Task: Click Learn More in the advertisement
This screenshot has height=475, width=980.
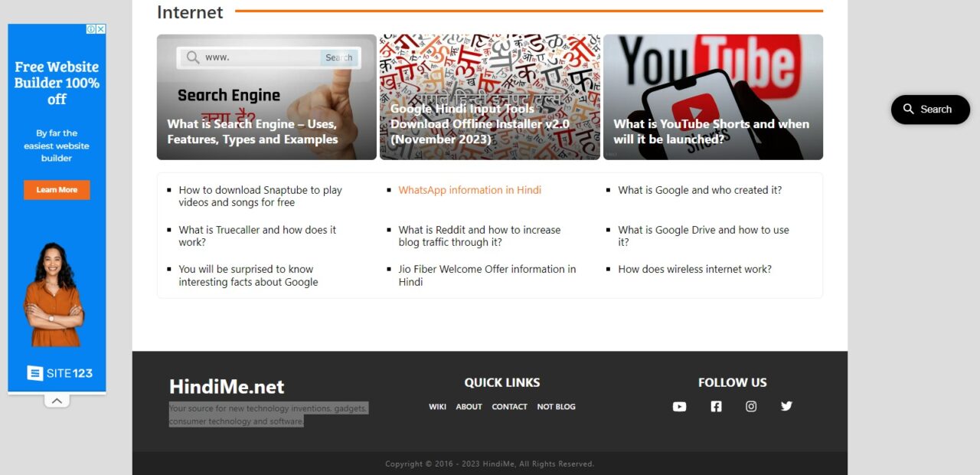Action: 57,190
